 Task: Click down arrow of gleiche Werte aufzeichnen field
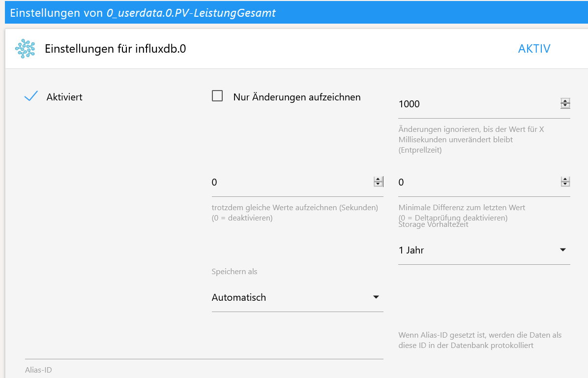point(378,185)
